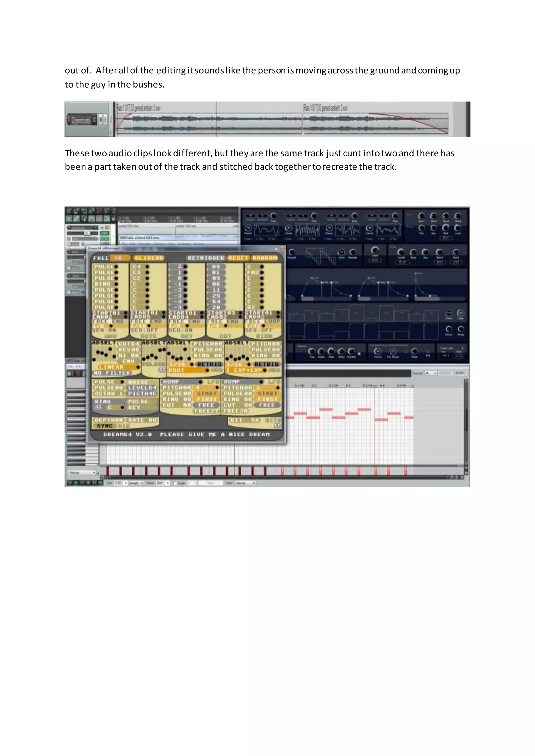535x756 pixels.
Task: Click Stop in the MIDI editor transport
Action: [x=88, y=483]
